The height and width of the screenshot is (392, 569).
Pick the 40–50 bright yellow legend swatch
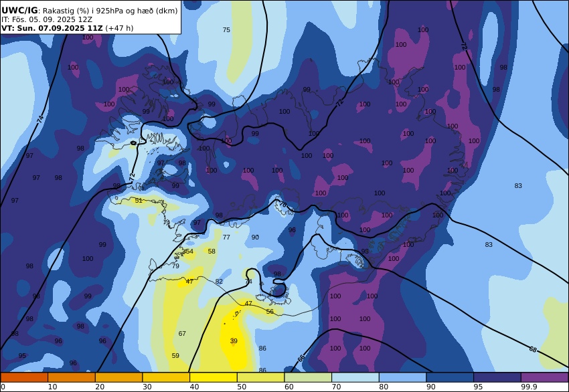click(x=214, y=377)
